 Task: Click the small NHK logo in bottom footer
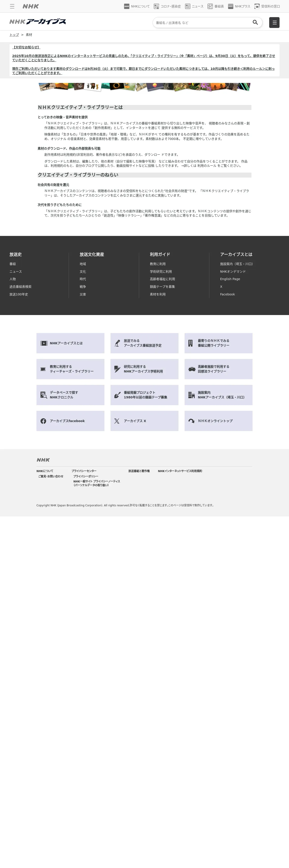point(43,460)
